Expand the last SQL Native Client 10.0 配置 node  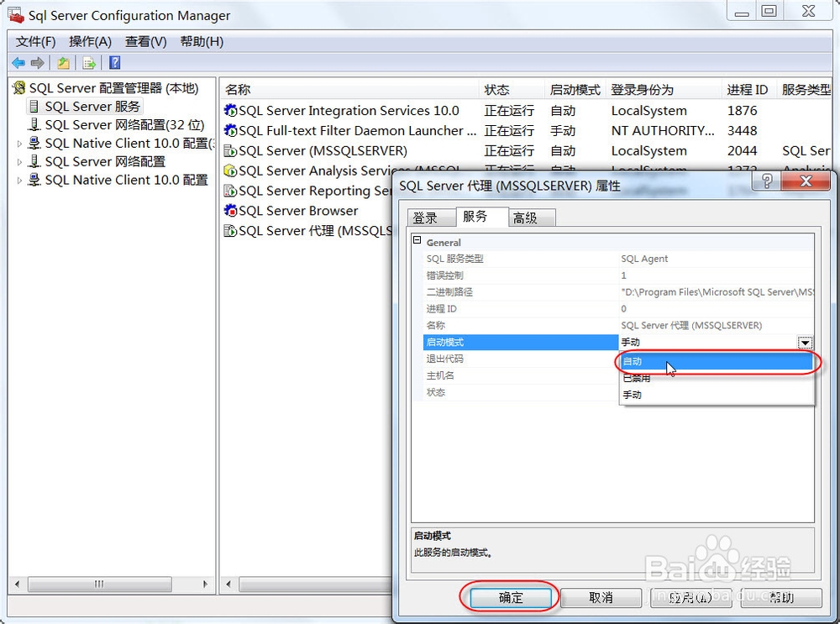(19, 181)
